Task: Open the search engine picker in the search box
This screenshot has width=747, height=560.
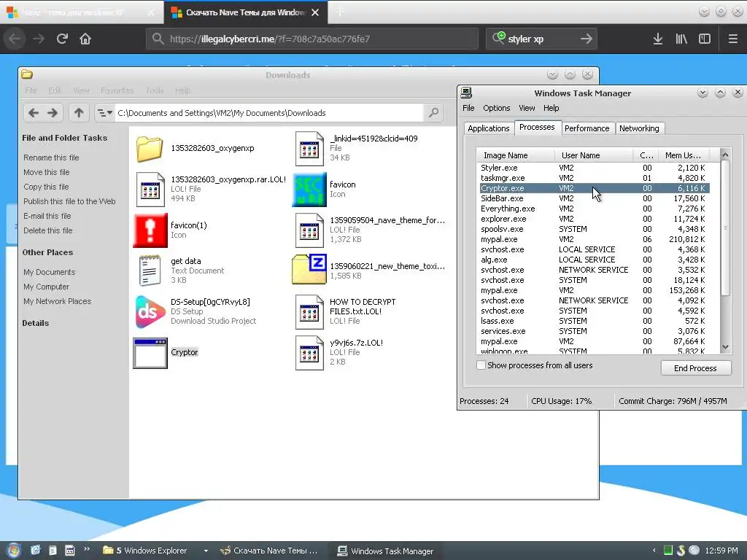Action: tap(498, 38)
